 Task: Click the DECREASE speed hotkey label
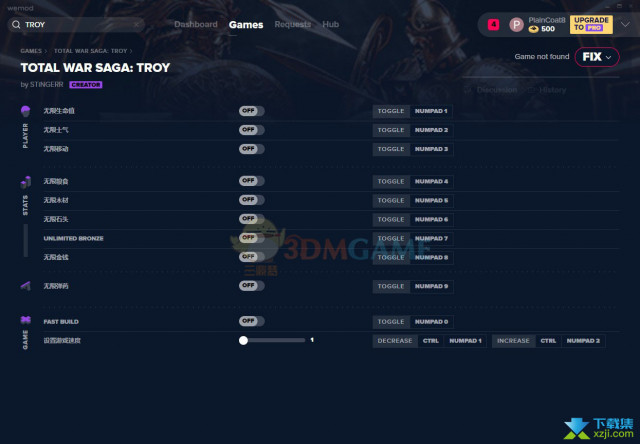[395, 341]
